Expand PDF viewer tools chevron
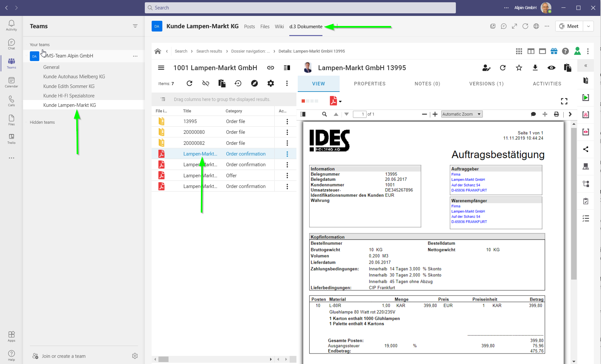Screen dimensions: 601x364 (570, 114)
